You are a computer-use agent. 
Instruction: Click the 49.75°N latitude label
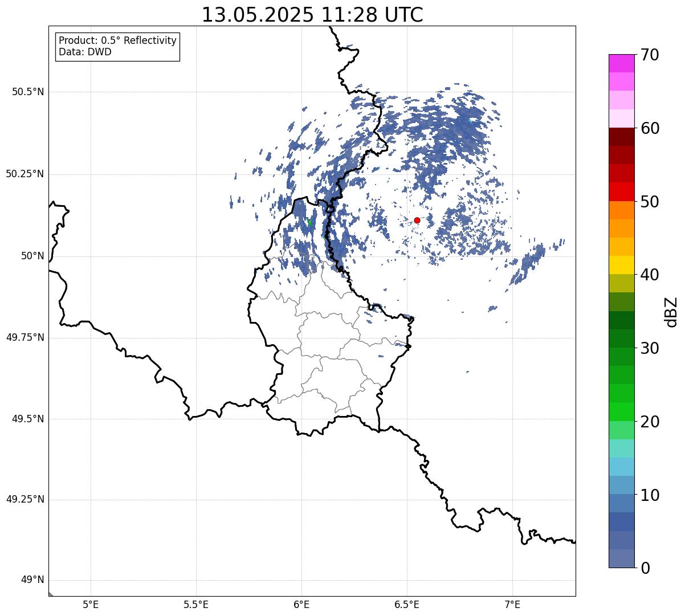pyautogui.click(x=25, y=337)
